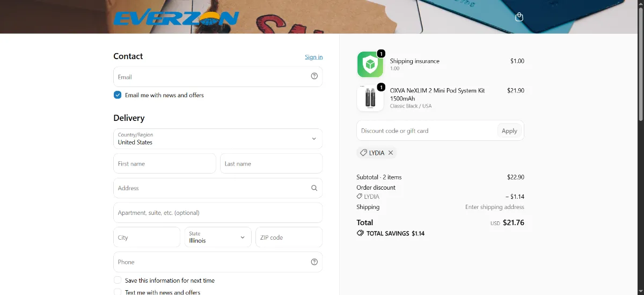Click the email field help icon

click(314, 76)
